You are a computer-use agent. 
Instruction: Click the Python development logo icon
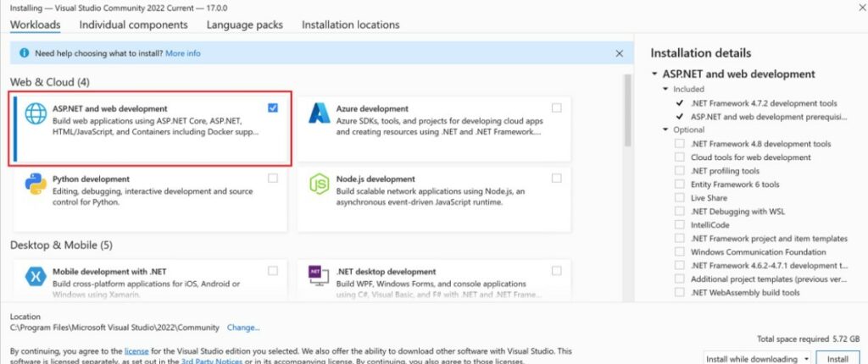(x=36, y=184)
